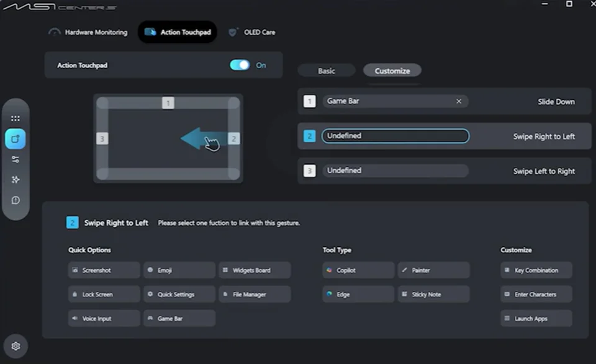The image size is (596, 364).
Task: Select gesture number 2 badge in list
Action: coord(309,136)
